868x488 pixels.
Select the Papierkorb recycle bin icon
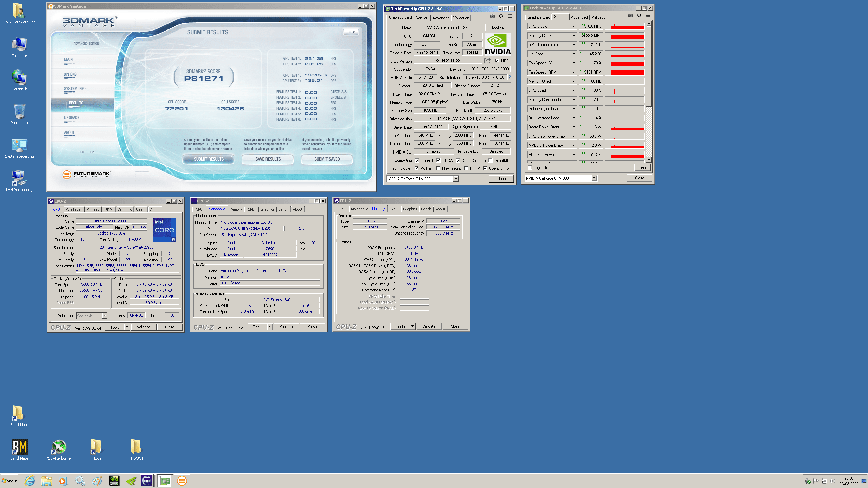[x=19, y=115]
